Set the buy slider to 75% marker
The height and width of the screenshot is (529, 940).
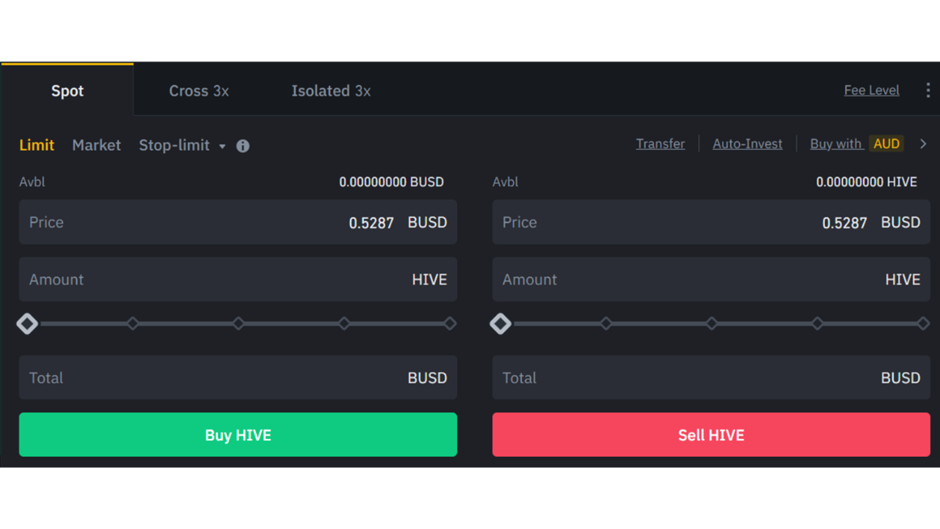(x=344, y=324)
